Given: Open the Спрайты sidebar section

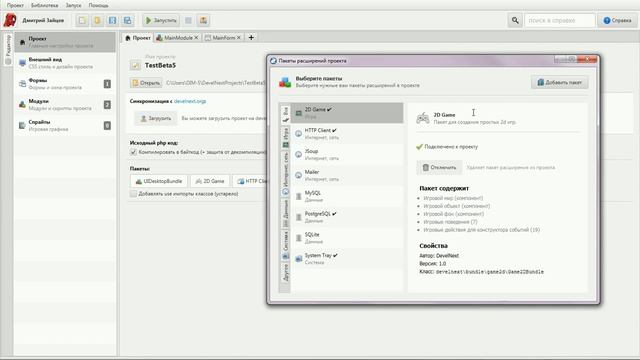Looking at the screenshot, I should 65,125.
